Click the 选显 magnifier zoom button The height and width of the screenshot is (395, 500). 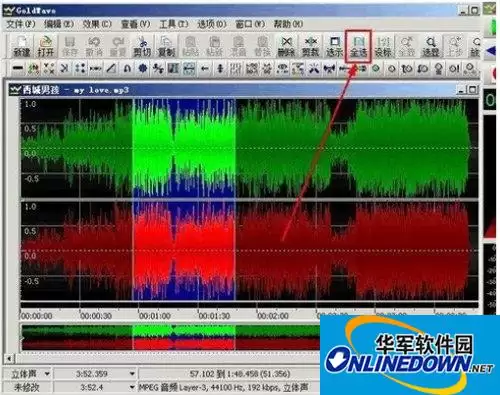tap(431, 46)
